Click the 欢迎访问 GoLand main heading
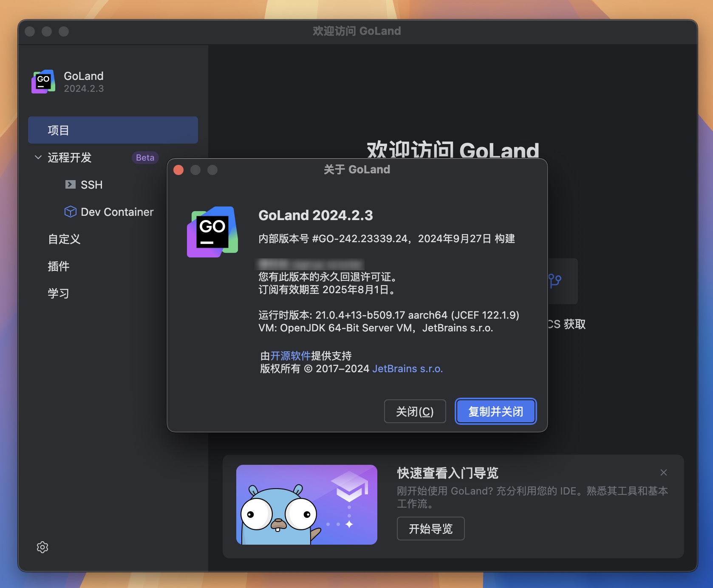Viewport: 713px width, 588px height. coord(453,150)
